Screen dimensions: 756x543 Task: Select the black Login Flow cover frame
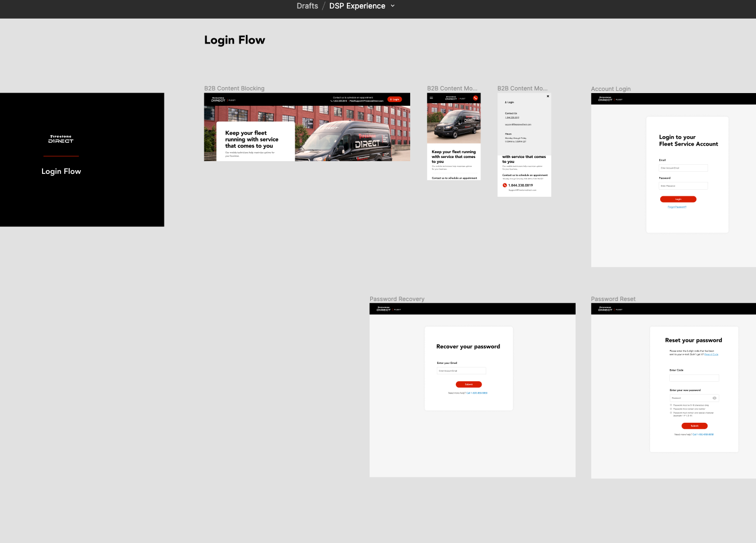[x=82, y=160]
